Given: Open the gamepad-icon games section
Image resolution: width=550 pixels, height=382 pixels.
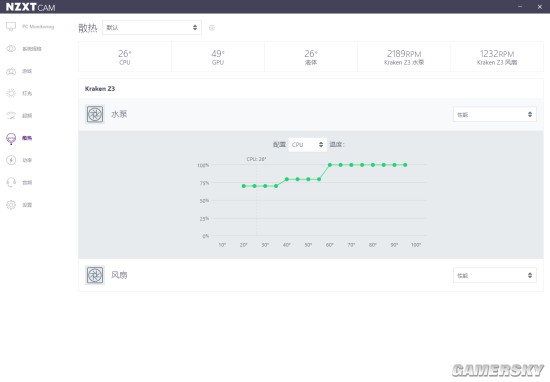Looking at the screenshot, I should coord(19,71).
